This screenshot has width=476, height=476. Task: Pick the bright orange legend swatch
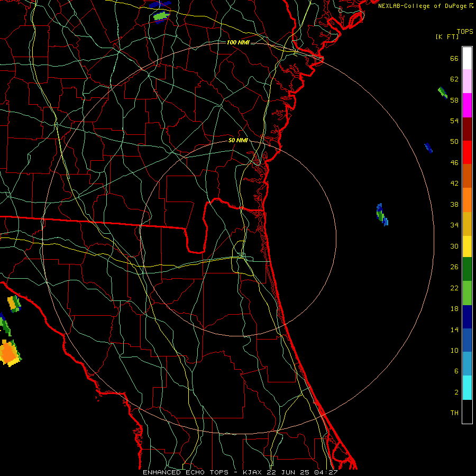coord(467,200)
